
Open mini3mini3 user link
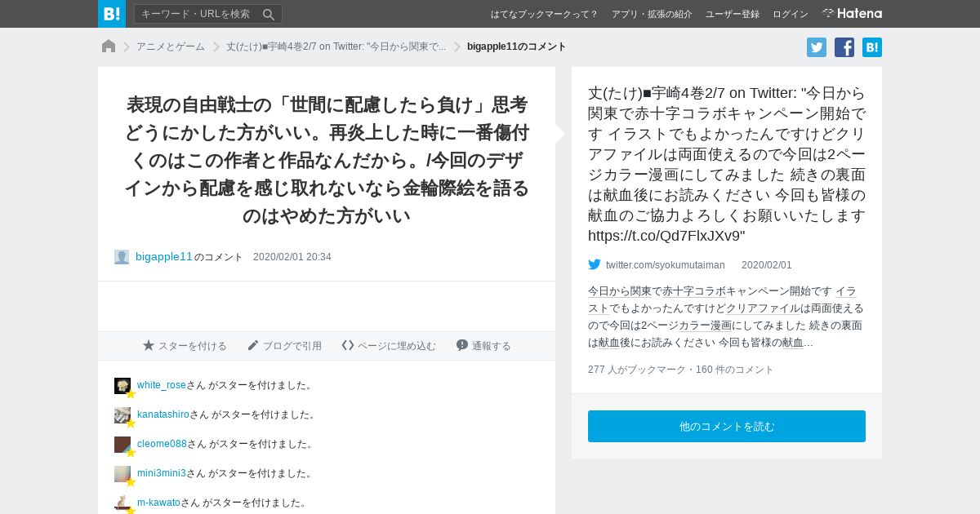(162, 473)
